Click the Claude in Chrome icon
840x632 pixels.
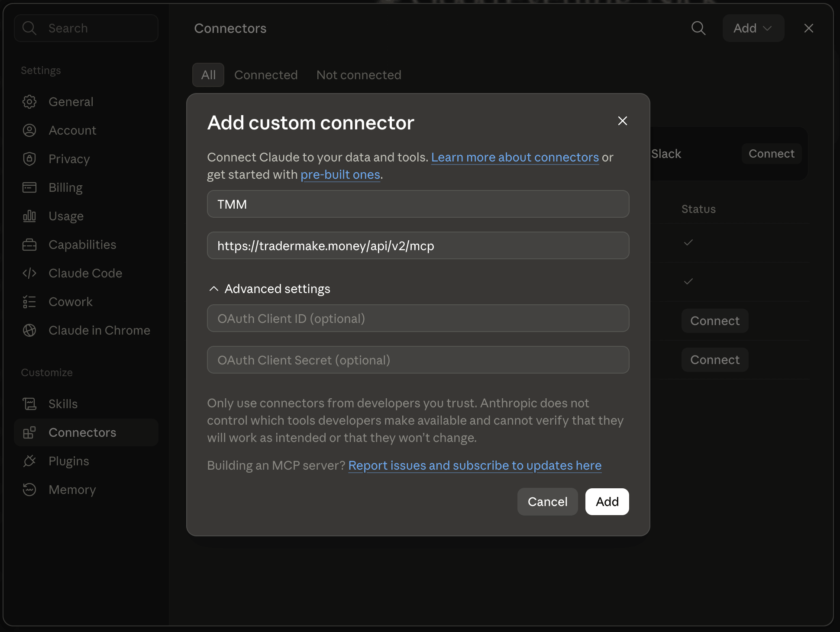pyautogui.click(x=29, y=330)
